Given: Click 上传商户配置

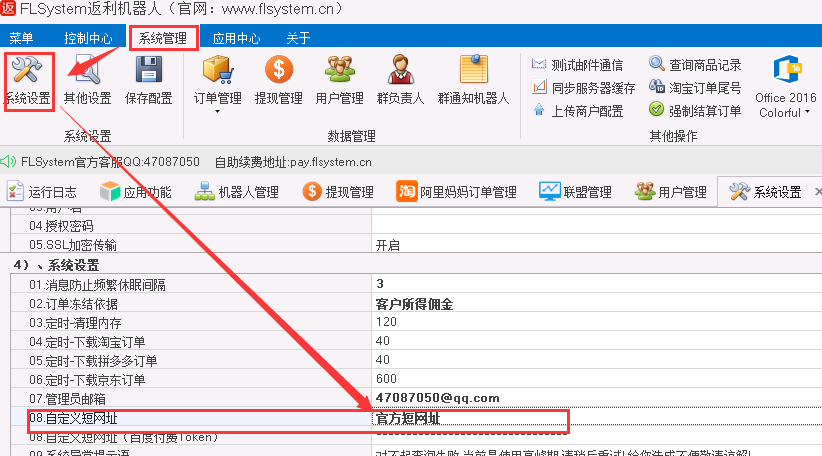Looking at the screenshot, I should 577,111.
